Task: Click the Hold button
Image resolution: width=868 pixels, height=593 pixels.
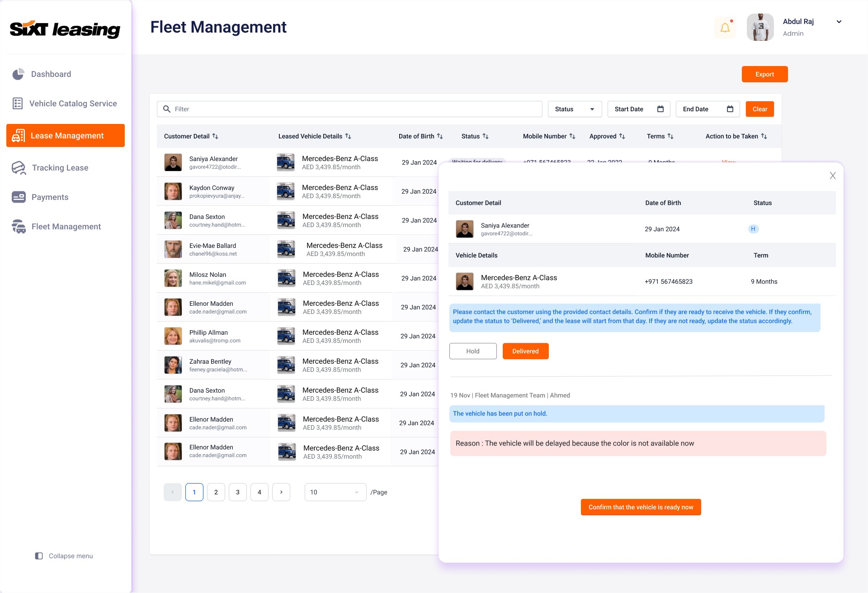Action: [x=472, y=351]
